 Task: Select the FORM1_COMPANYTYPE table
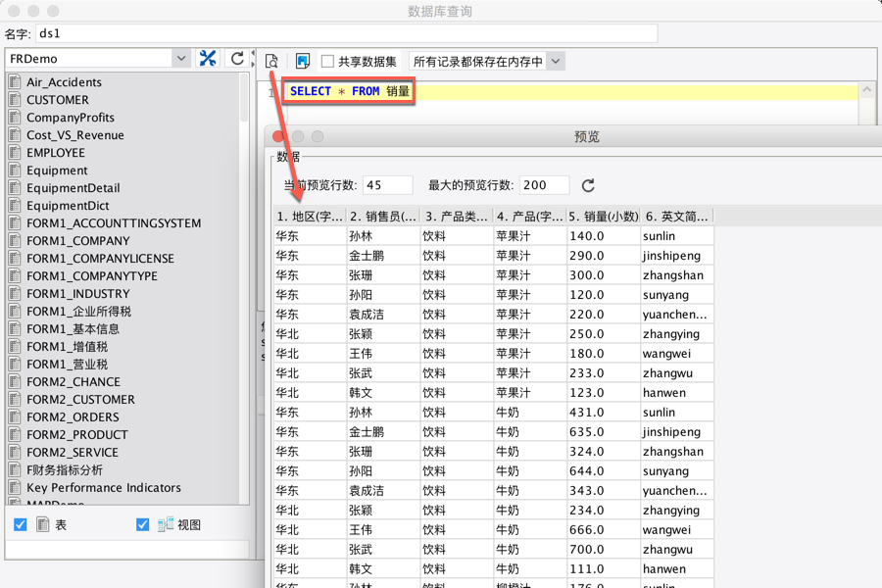pos(92,275)
